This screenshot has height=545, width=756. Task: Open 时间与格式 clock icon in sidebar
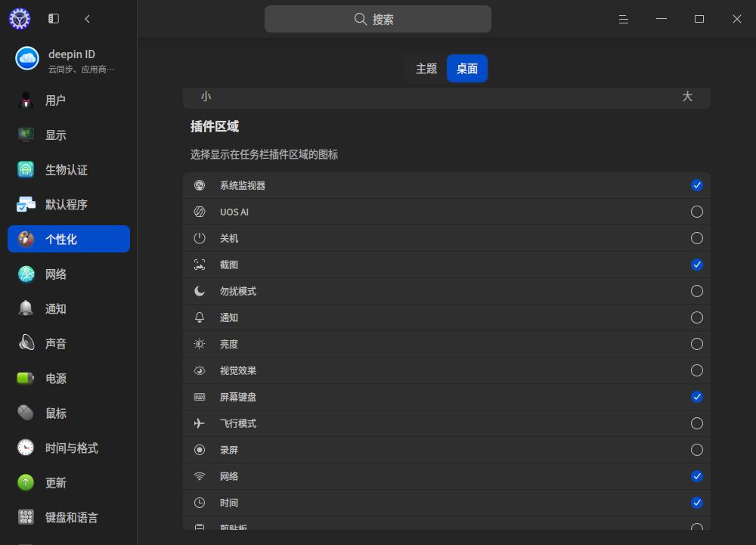[26, 447]
